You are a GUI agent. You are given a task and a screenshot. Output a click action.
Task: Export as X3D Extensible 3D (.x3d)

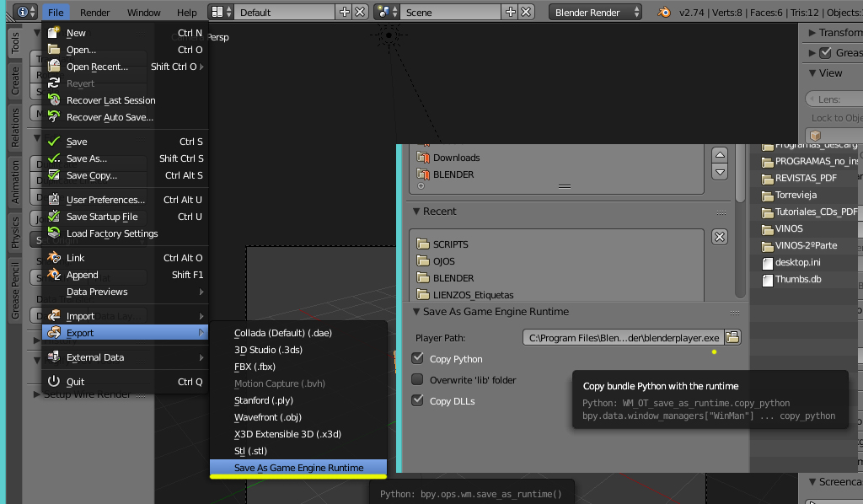[x=298, y=434]
